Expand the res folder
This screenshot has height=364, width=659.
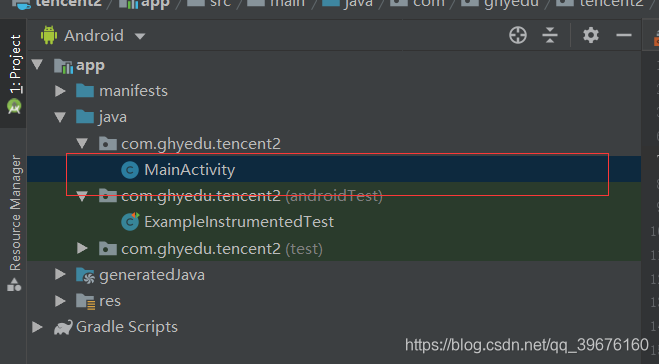pyautogui.click(x=60, y=301)
